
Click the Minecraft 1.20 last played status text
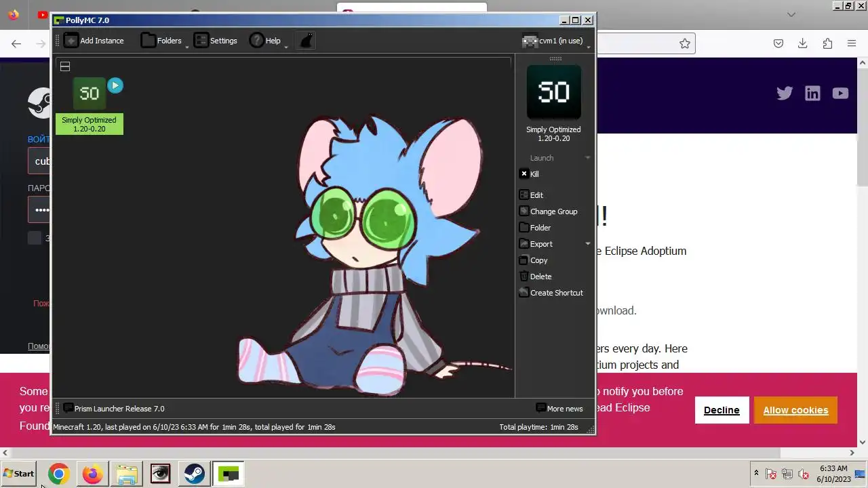tap(194, 427)
